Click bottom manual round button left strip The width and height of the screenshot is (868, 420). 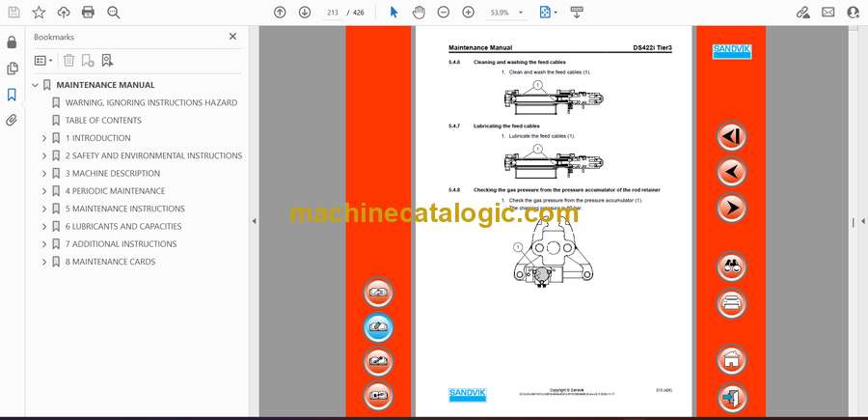click(x=378, y=396)
